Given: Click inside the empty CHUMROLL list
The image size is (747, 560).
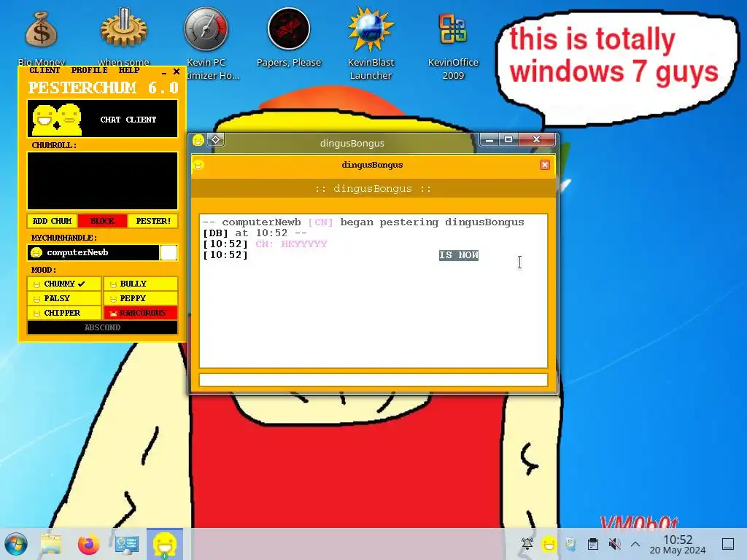Looking at the screenshot, I should coord(102,181).
